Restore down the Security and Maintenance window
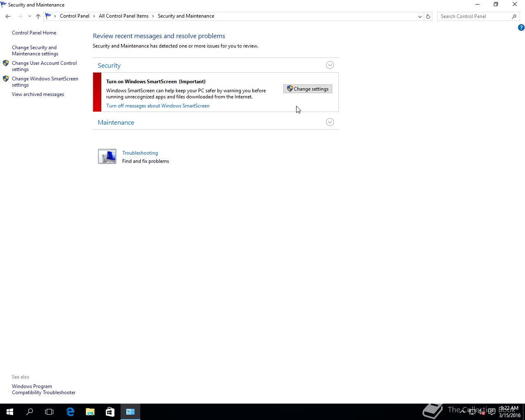525x420 pixels. (496, 5)
